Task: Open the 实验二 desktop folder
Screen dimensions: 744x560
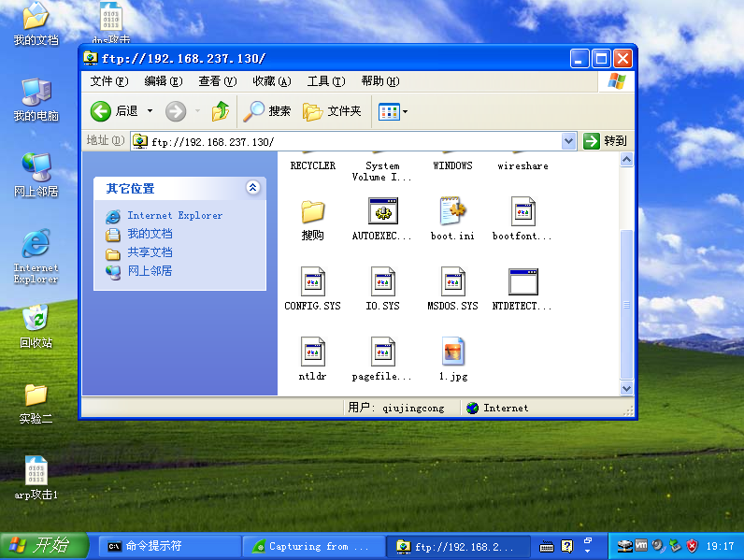Action: 36,403
